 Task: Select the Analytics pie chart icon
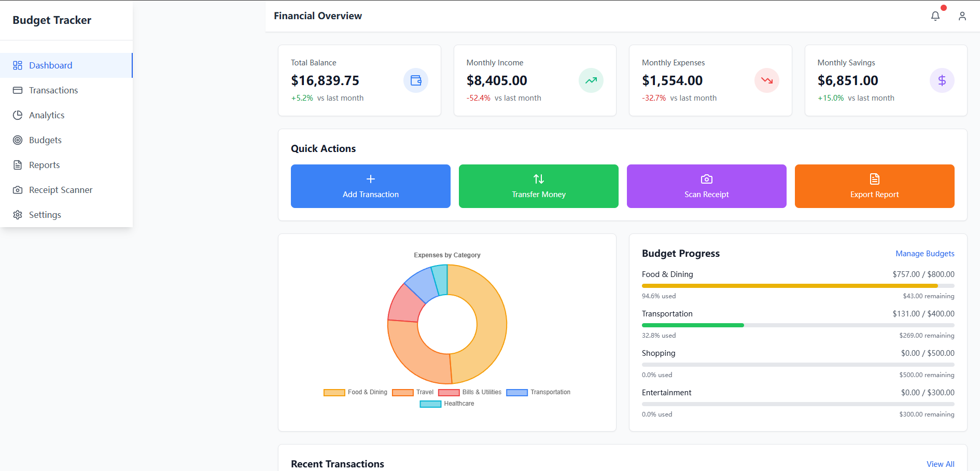tap(18, 115)
